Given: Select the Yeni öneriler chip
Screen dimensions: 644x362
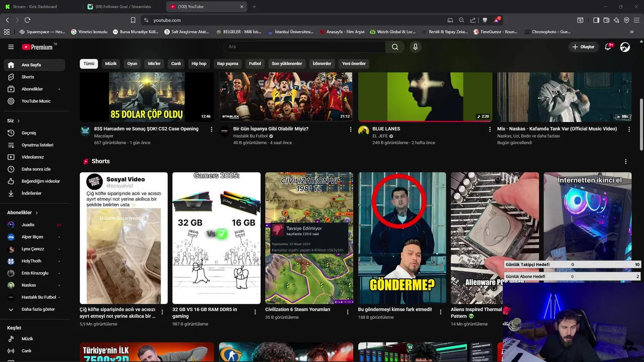Looking at the screenshot, I should [x=354, y=64].
